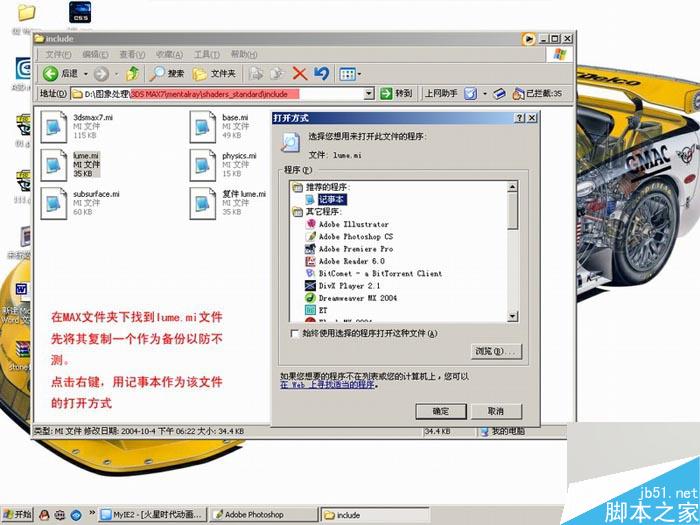Image resolution: width=700 pixels, height=525 pixels.
Task: Click 我的电脑 in the status bar
Action: (503, 431)
